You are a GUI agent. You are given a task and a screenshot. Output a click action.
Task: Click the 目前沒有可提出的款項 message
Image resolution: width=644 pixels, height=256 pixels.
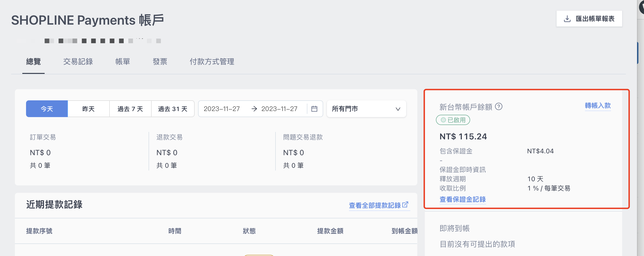coord(477,244)
